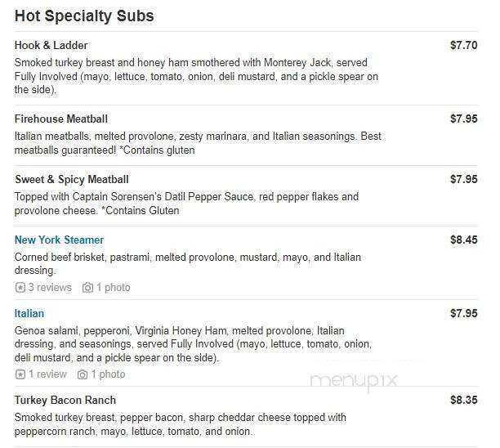Click the $7.70 price for Hook & Ladder

click(x=463, y=46)
